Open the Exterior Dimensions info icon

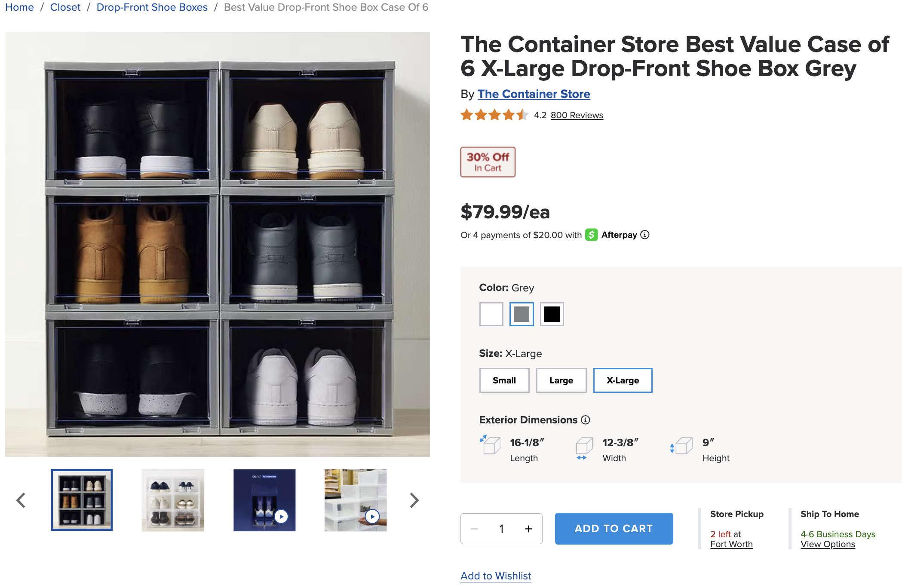(x=586, y=420)
